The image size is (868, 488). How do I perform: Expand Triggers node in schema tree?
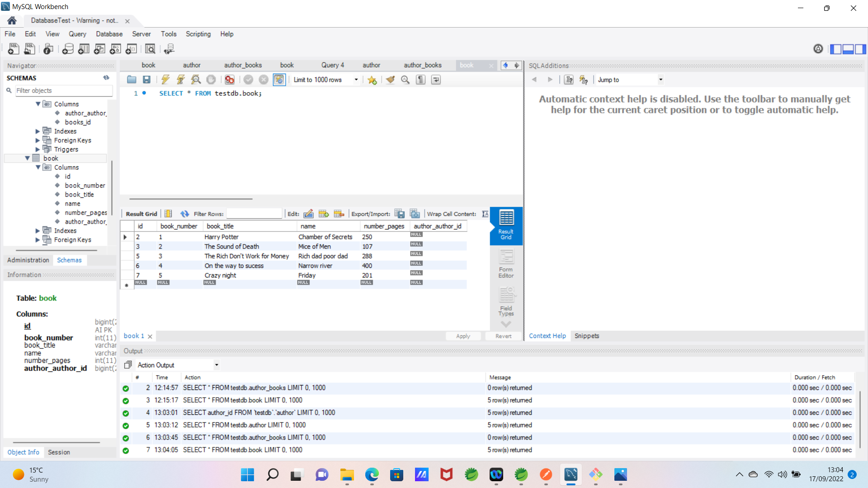pos(38,149)
